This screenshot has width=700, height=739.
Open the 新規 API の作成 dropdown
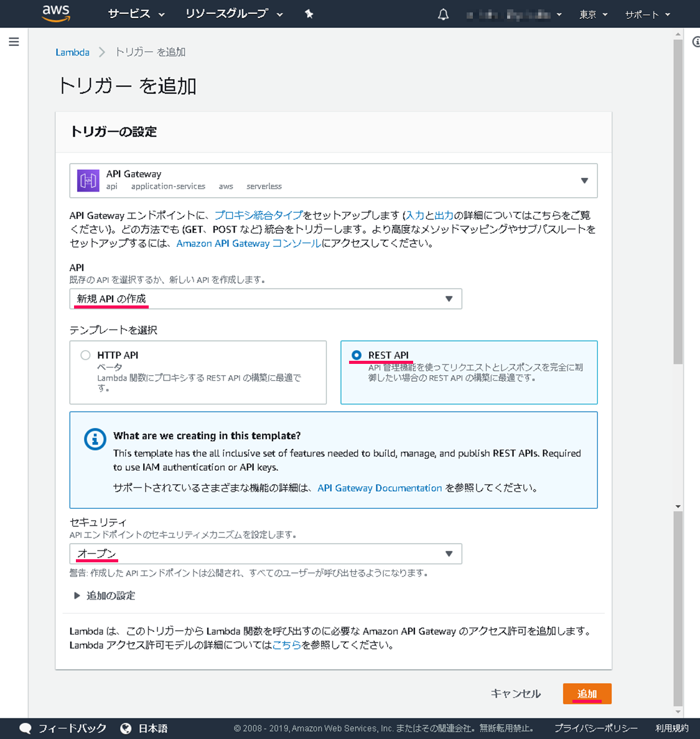(266, 299)
